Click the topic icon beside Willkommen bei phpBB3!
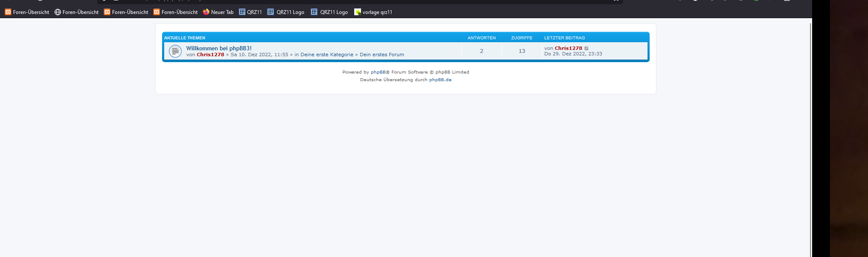Image resolution: width=868 pixels, height=257 pixels. [x=175, y=51]
